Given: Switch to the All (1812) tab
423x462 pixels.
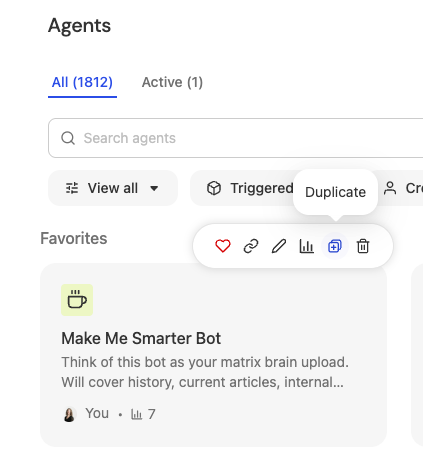Looking at the screenshot, I should 82,82.
